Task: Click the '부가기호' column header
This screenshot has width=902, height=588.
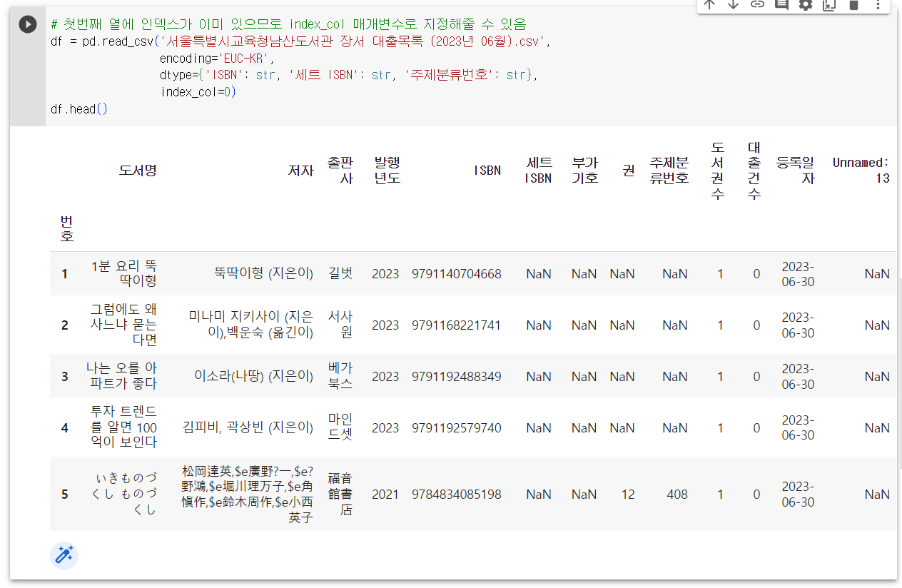Action: click(585, 170)
